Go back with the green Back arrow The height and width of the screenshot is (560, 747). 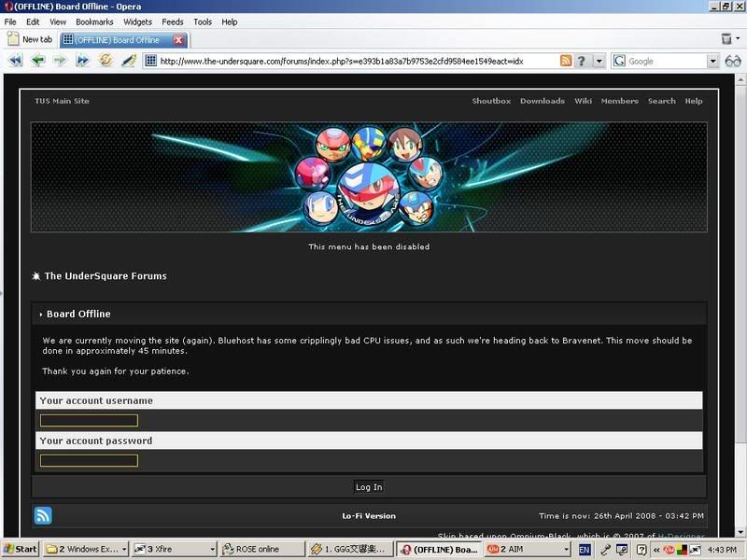click(37, 61)
